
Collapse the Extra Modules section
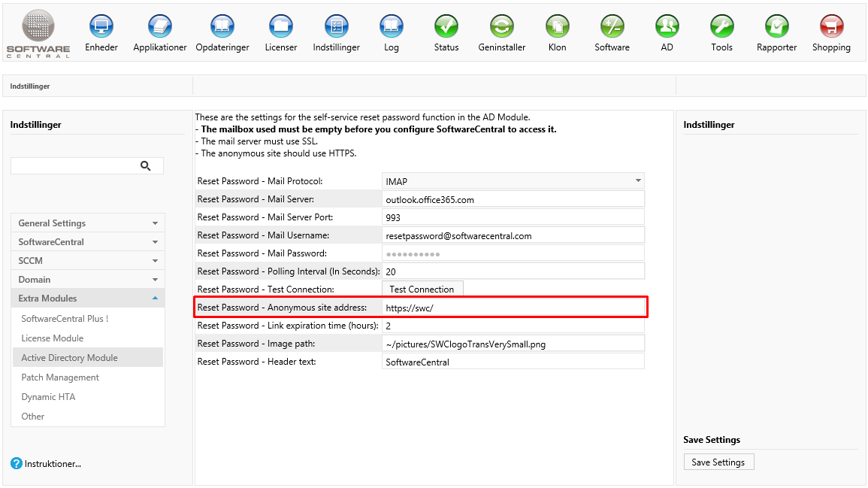[88, 299]
